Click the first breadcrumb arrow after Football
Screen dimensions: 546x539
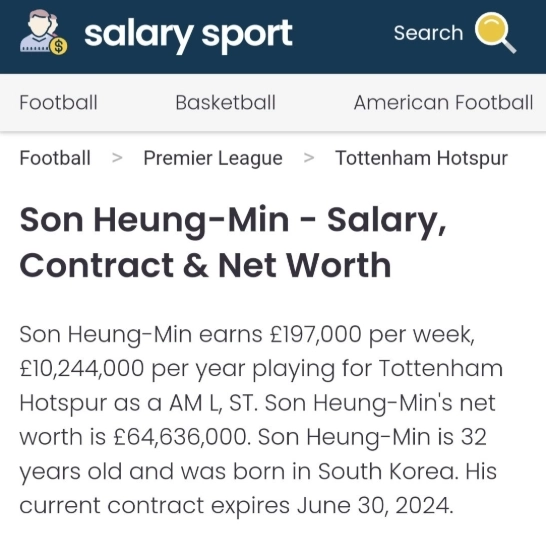click(117, 158)
